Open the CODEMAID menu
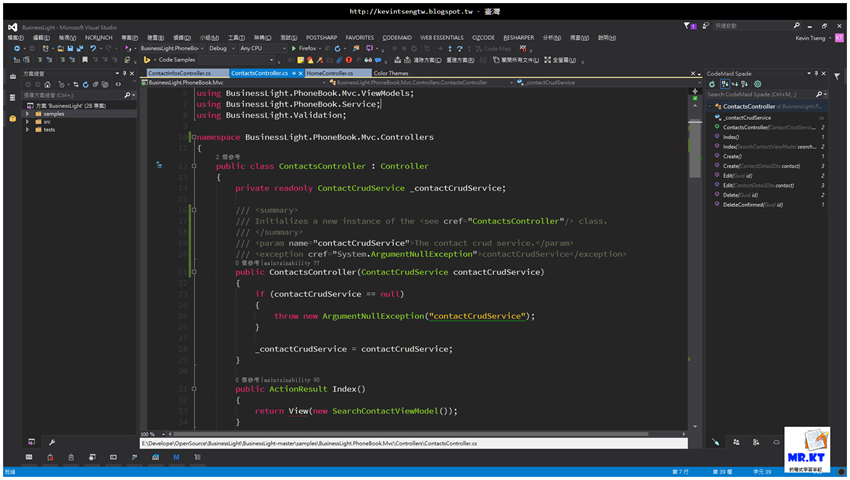 [x=397, y=38]
